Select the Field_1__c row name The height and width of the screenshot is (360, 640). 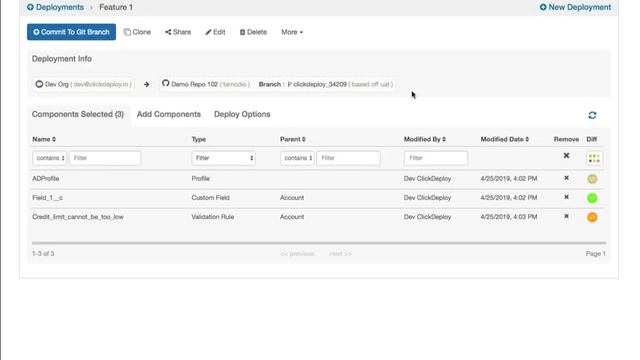point(47,198)
